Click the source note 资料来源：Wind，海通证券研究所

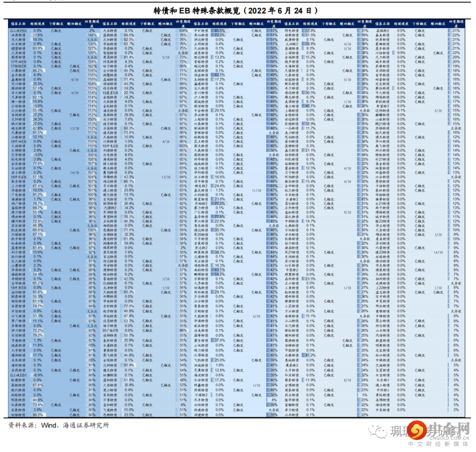tap(59, 426)
